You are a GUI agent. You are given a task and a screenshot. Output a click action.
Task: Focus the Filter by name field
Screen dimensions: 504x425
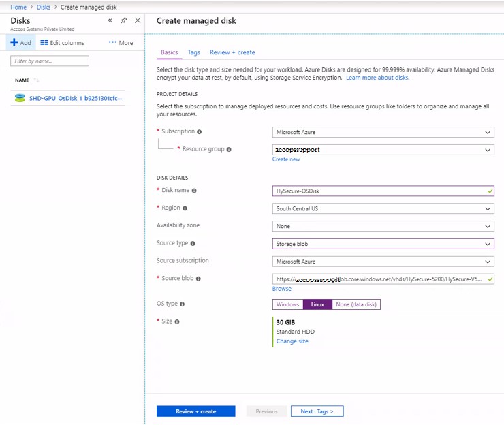50,61
